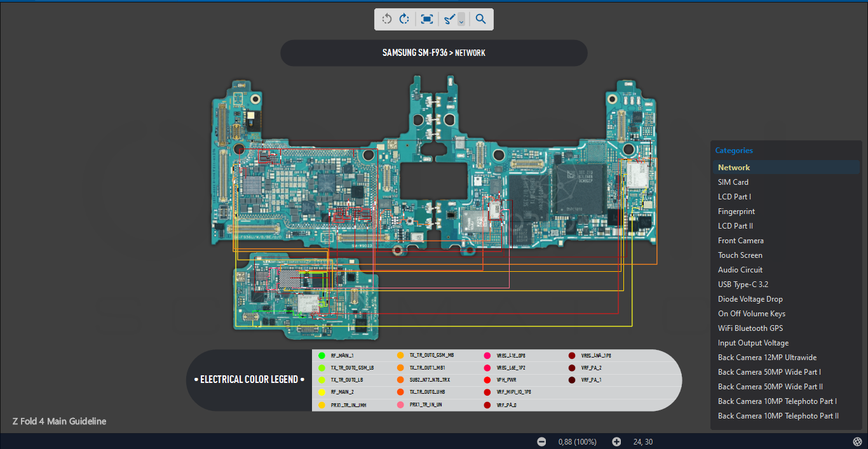868x449 pixels.
Task: Open Back Camera 10MP Telephoto Part I
Action: click(786, 401)
